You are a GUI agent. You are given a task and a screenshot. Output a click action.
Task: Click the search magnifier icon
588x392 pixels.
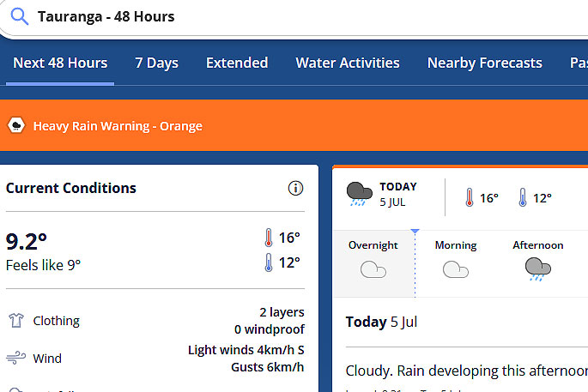point(20,16)
